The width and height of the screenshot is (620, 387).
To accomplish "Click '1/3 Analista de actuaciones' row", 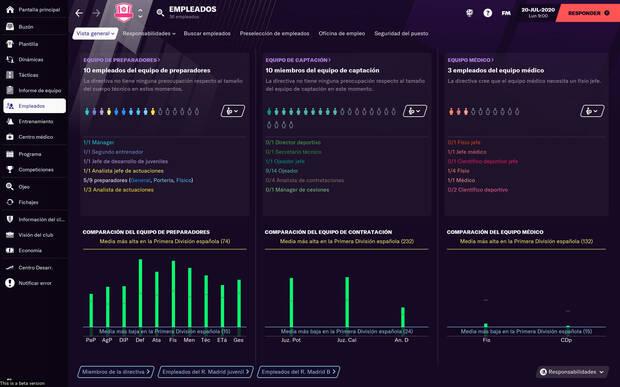I will pos(119,190).
